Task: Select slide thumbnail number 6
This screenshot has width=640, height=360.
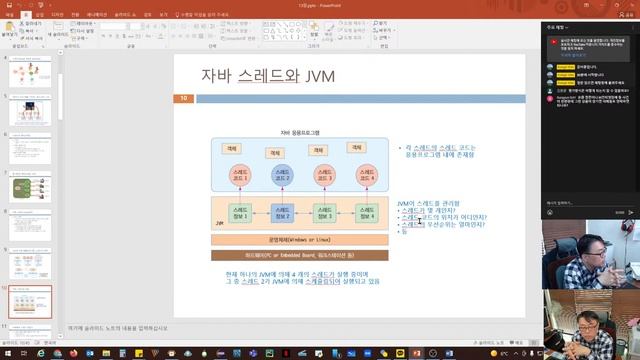Action: pyautogui.click(x=30, y=149)
